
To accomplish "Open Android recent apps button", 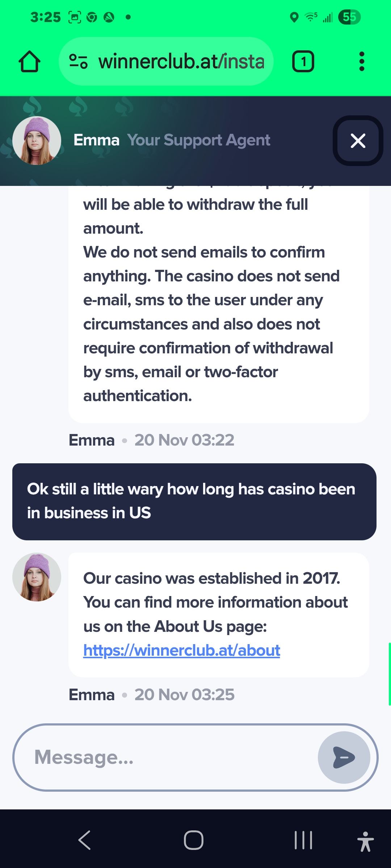I will point(303,839).
